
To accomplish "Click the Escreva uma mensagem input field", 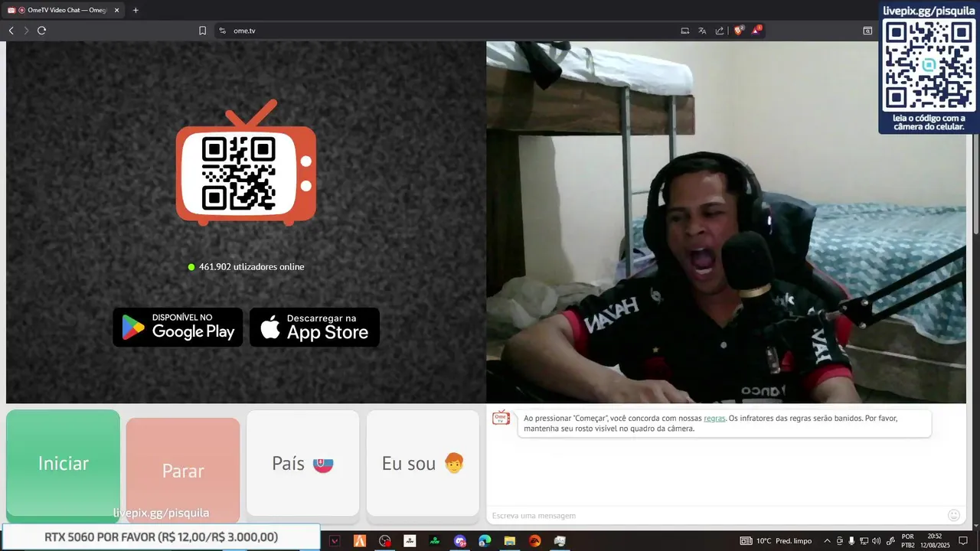I will click(716, 516).
